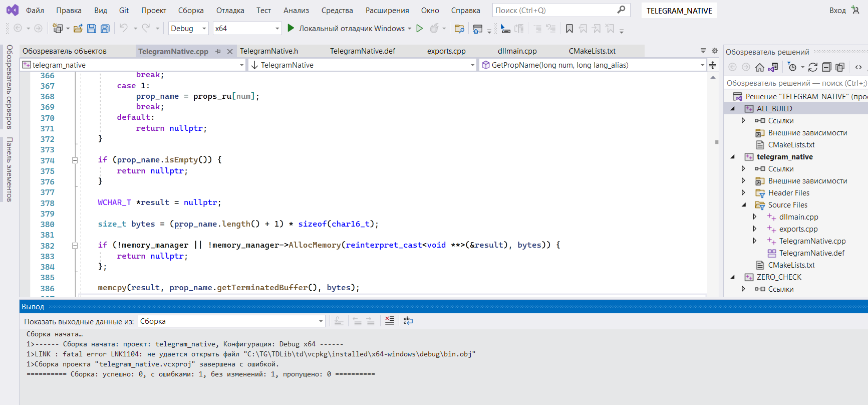This screenshot has height=405, width=868.
Task: Click the pending changes filter clock icon
Action: (792, 67)
